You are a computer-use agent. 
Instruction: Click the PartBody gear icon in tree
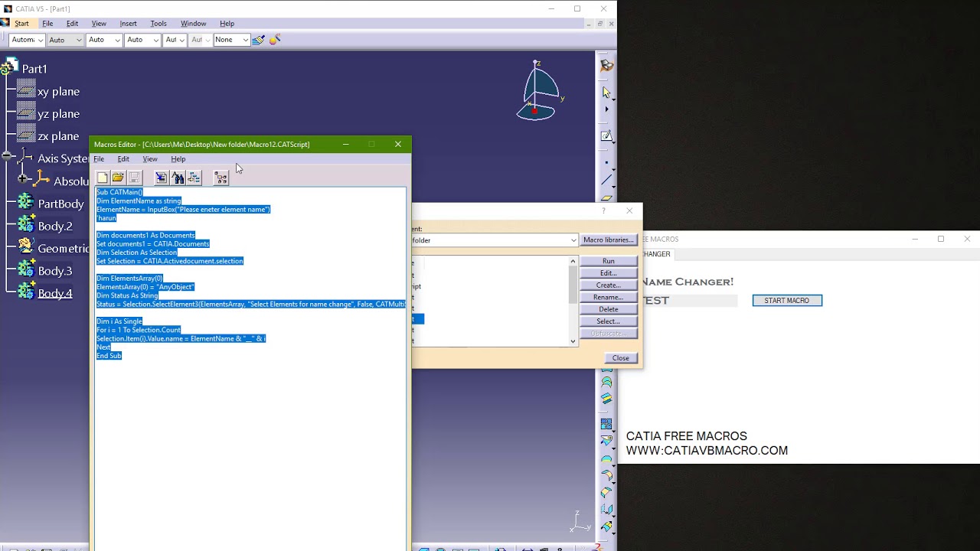pyautogui.click(x=26, y=203)
